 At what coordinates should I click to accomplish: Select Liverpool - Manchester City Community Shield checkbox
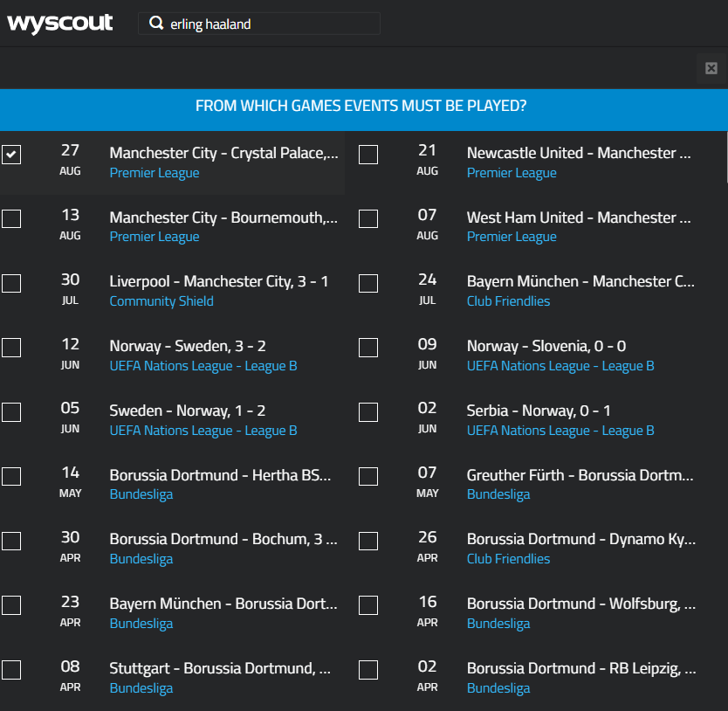pyautogui.click(x=11, y=284)
